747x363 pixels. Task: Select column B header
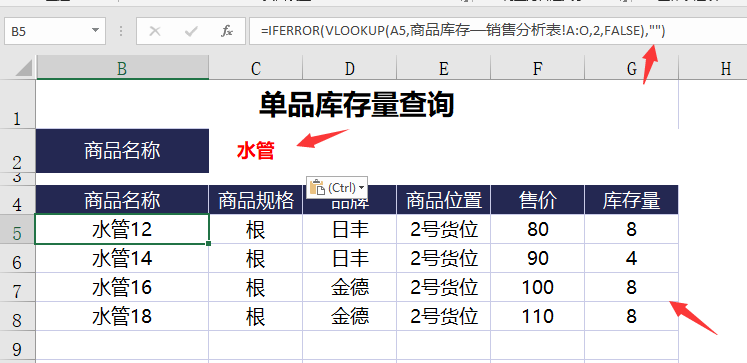pos(122,68)
